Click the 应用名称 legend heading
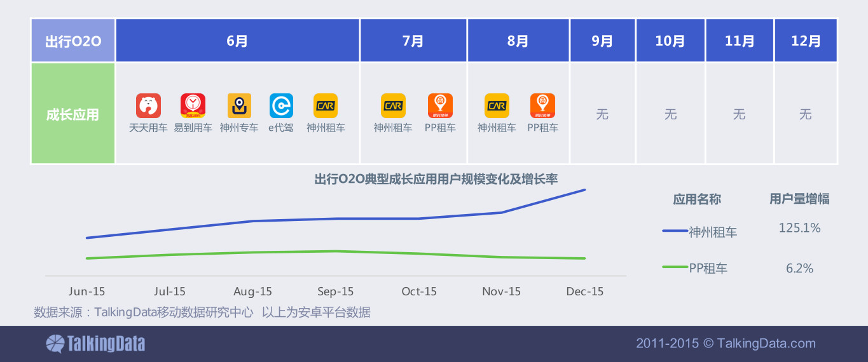Viewport: 868px width, 362px height. (697, 199)
